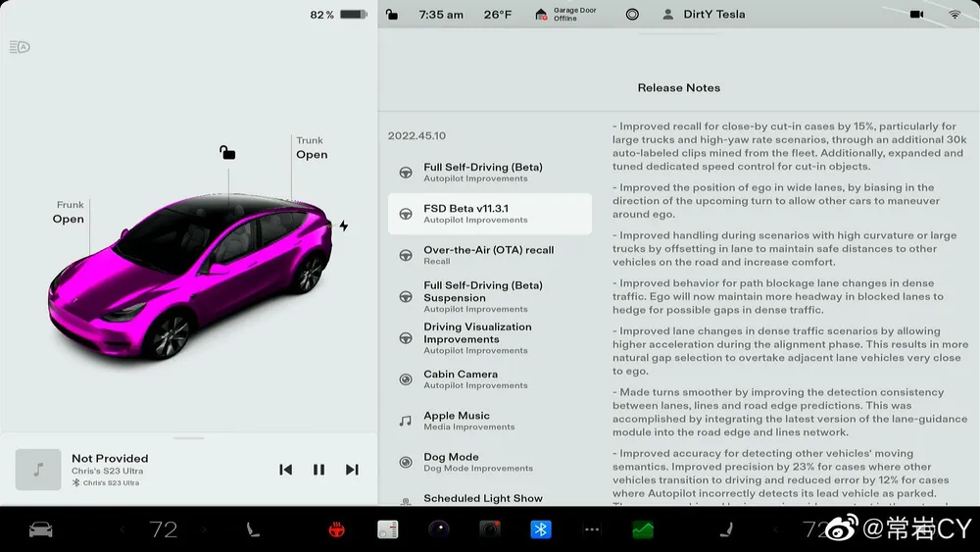
Task: Select FSD Beta v11.3.1 release note
Action: point(490,214)
